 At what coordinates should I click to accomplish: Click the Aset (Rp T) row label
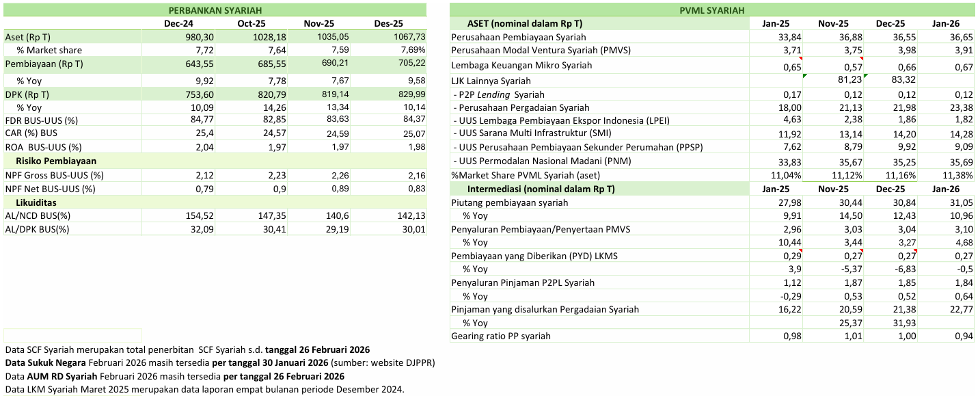point(27,37)
